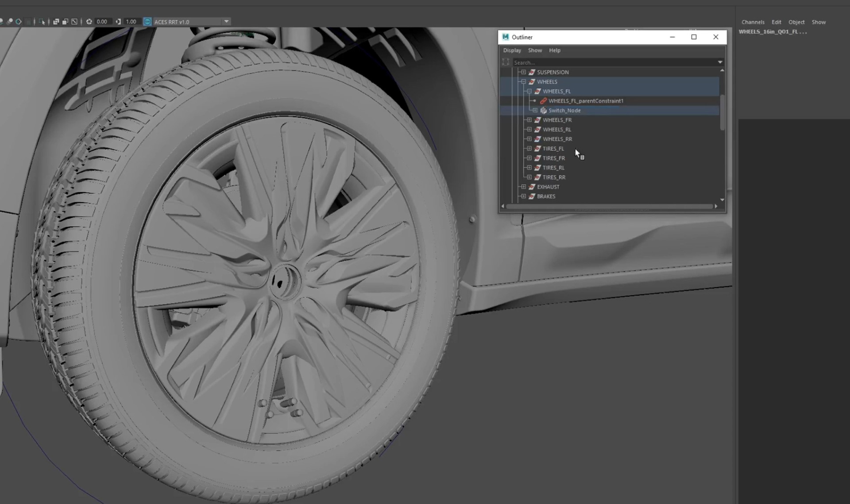The width and height of the screenshot is (850, 504).
Task: Click the XRay joints toolbar icon
Action: pyautogui.click(x=74, y=22)
